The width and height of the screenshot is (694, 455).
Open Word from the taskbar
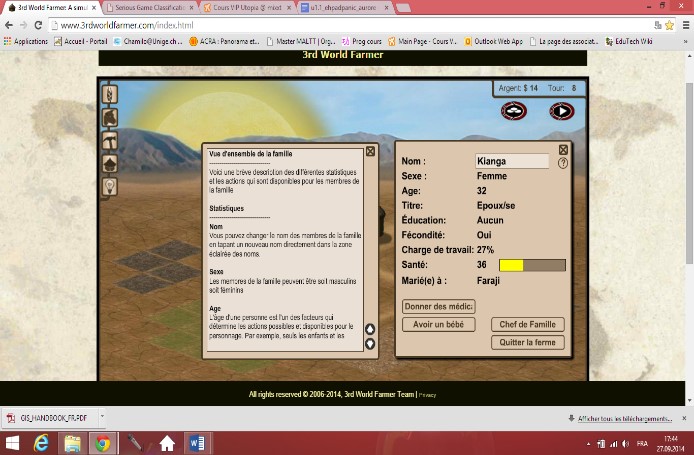pyautogui.click(x=197, y=443)
